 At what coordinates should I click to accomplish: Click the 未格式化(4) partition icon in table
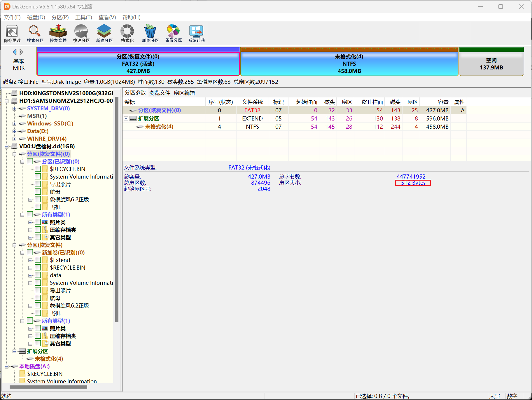click(140, 127)
